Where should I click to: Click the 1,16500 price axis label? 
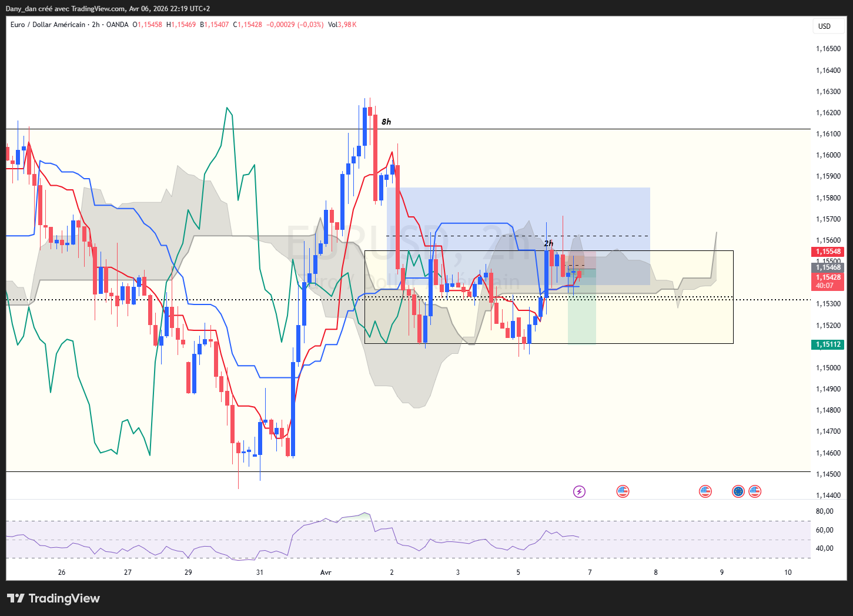click(828, 49)
